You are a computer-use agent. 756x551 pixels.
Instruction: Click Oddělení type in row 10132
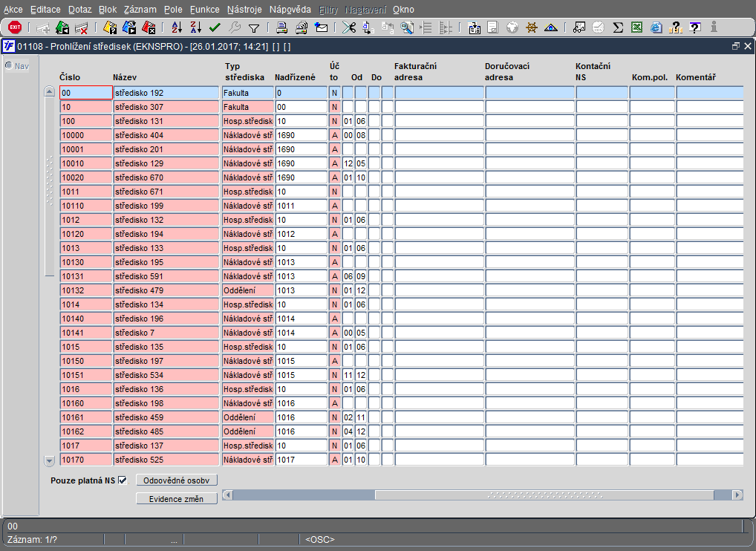coord(248,290)
